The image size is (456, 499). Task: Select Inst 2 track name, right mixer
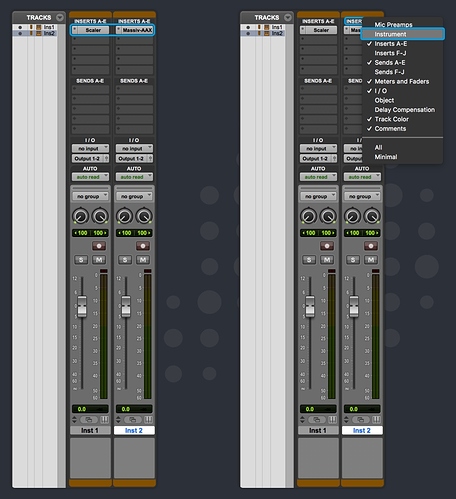tap(362, 430)
